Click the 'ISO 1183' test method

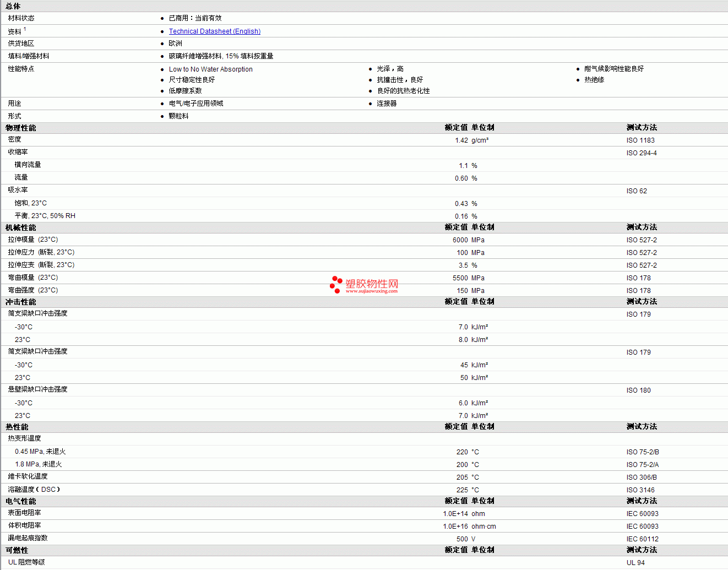point(640,140)
